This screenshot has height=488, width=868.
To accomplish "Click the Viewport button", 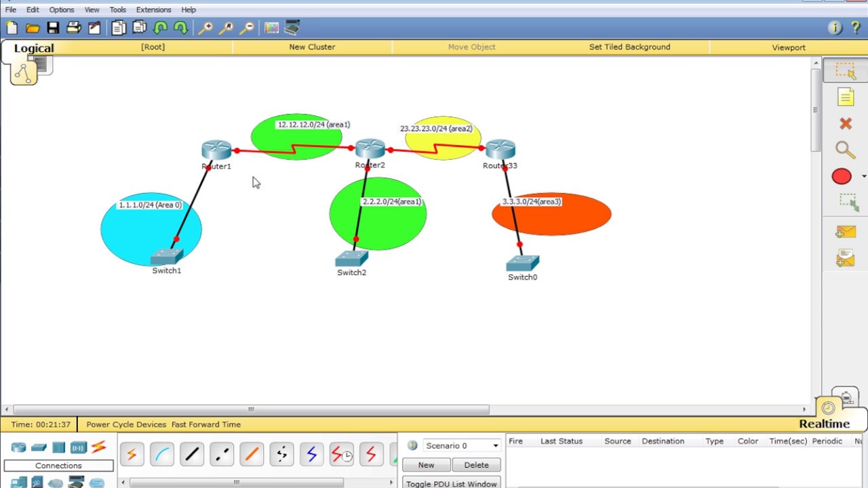I will 789,47.
